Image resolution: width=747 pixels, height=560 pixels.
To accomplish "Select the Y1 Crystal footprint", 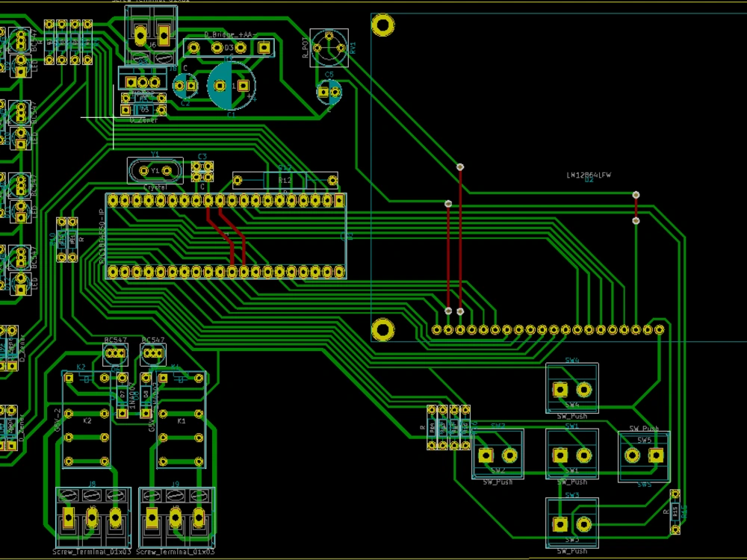I will pyautogui.click(x=157, y=170).
